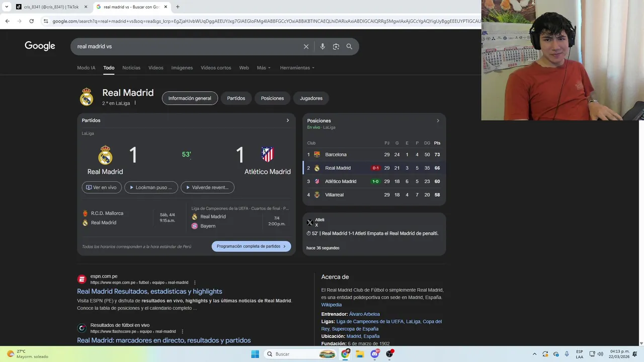This screenshot has height=362, width=644.
Task: Reload the page with the refresh icon
Action: (31, 21)
